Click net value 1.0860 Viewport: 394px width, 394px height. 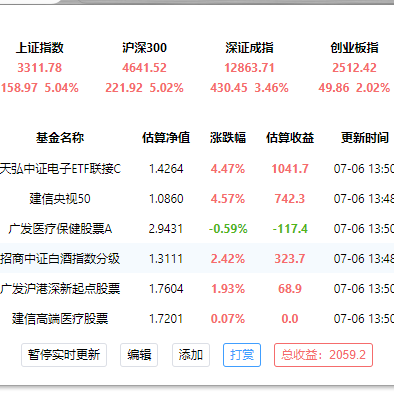[166, 199]
